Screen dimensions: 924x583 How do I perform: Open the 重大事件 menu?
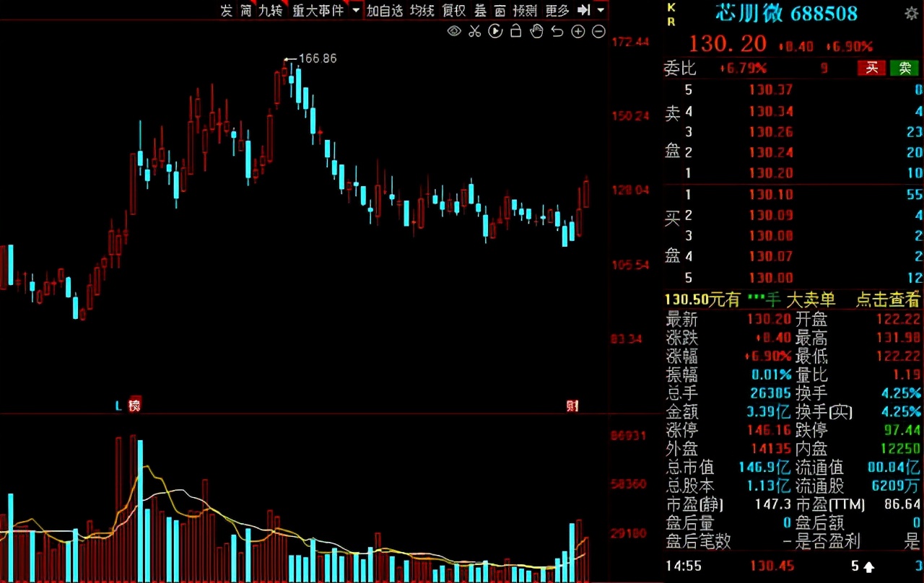318,11
